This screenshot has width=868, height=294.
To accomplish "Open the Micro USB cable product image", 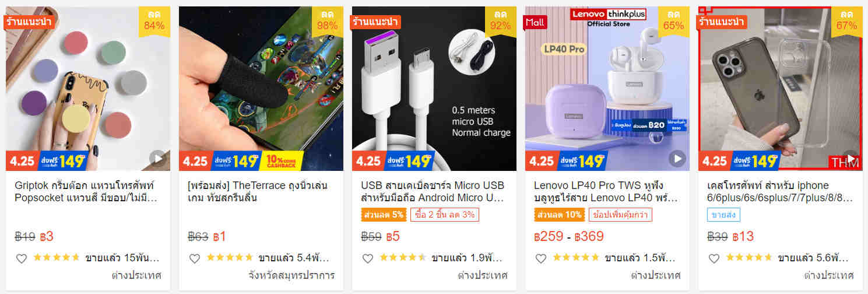I will 434,89.
